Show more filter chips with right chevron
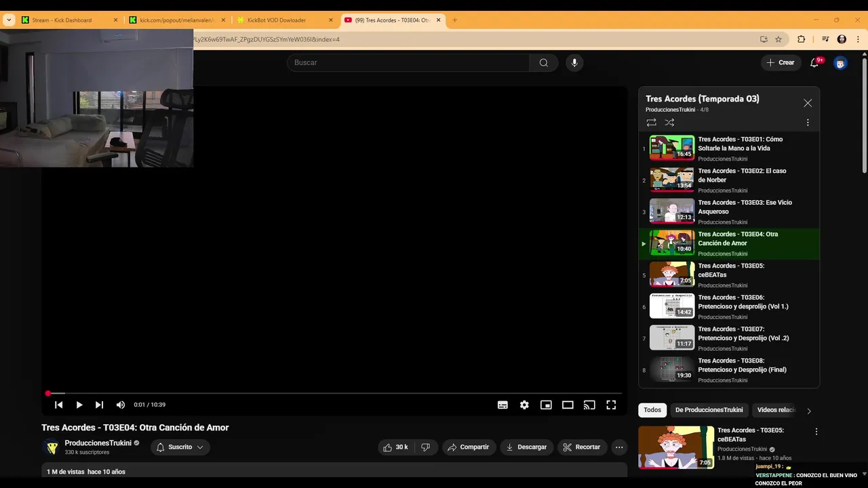The image size is (868, 488). (x=808, y=411)
